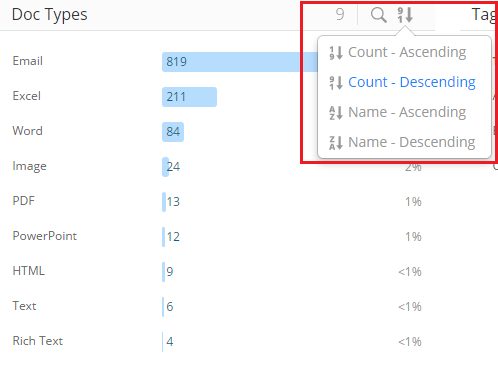Click the PDF count 13
The width and height of the screenshot is (498, 371).
point(173,202)
